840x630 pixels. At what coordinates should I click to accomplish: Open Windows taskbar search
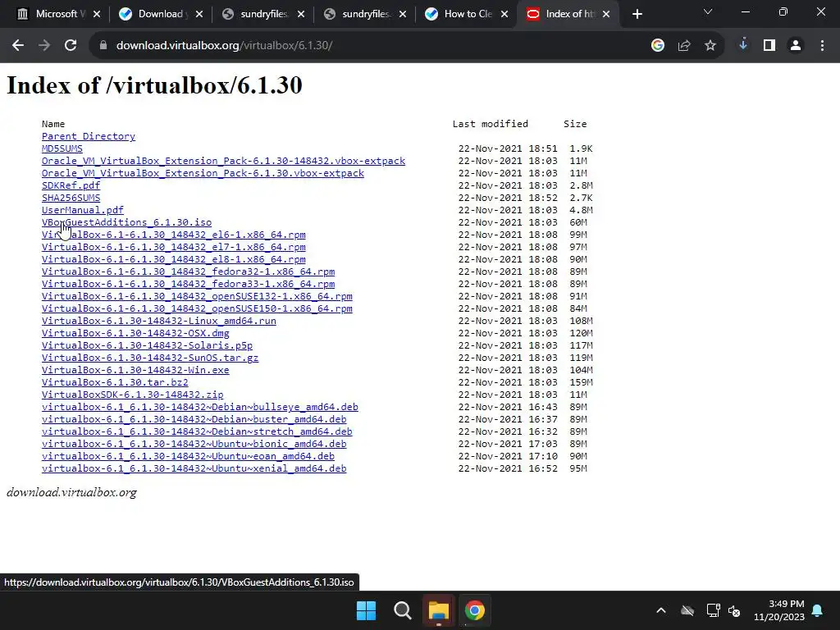pos(402,610)
